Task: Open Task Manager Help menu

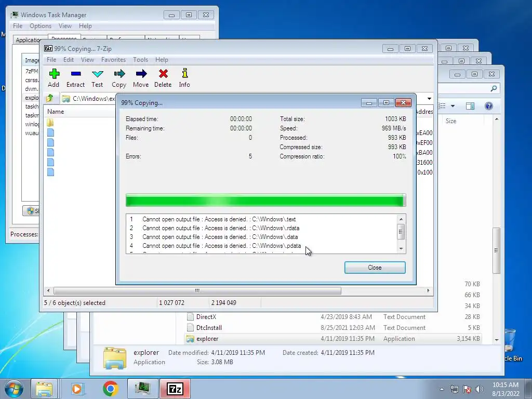Action: click(85, 26)
